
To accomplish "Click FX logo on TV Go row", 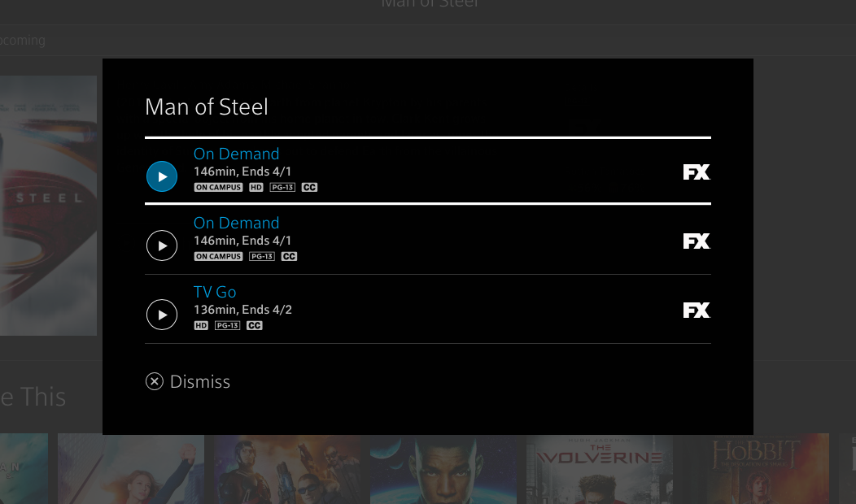I will 697,311.
